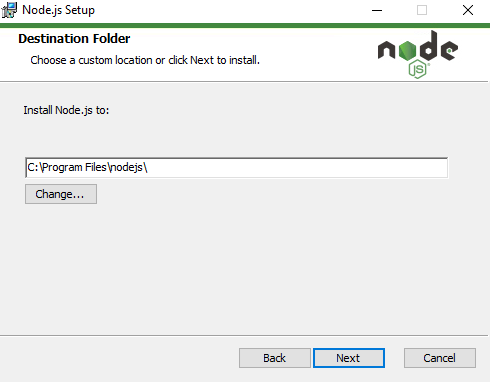Minimize the Node.js Setup window
The width and height of the screenshot is (490, 382).
pyautogui.click(x=377, y=10)
